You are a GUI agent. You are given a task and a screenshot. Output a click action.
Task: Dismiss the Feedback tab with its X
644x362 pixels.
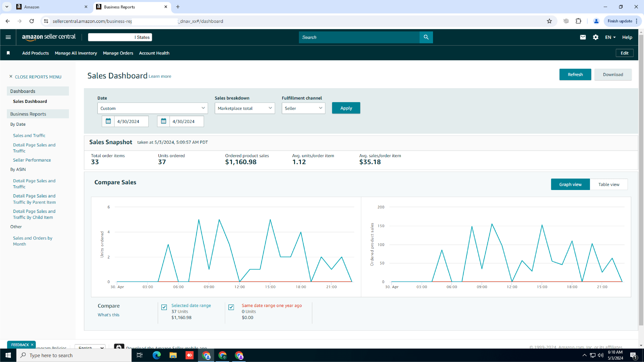(x=32, y=345)
